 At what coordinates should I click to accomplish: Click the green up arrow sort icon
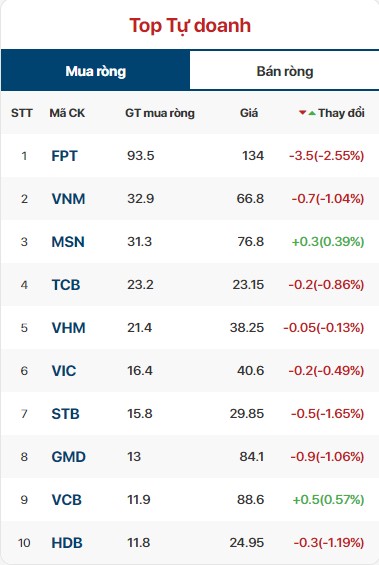[312, 113]
